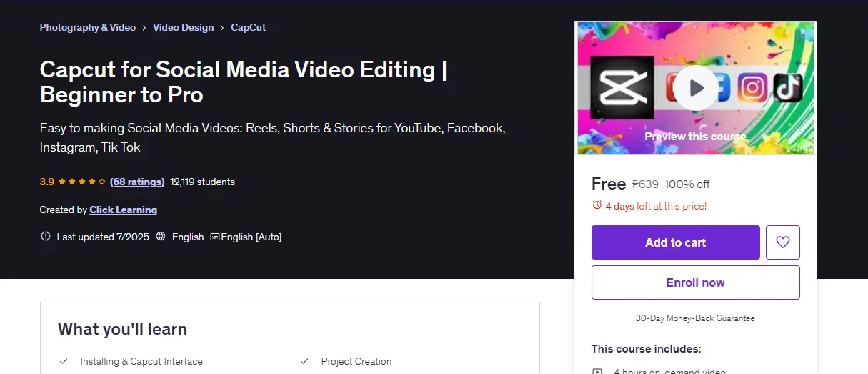Click the TikTok icon in preview thumbnail
The height and width of the screenshot is (374, 868).
pyautogui.click(x=788, y=87)
